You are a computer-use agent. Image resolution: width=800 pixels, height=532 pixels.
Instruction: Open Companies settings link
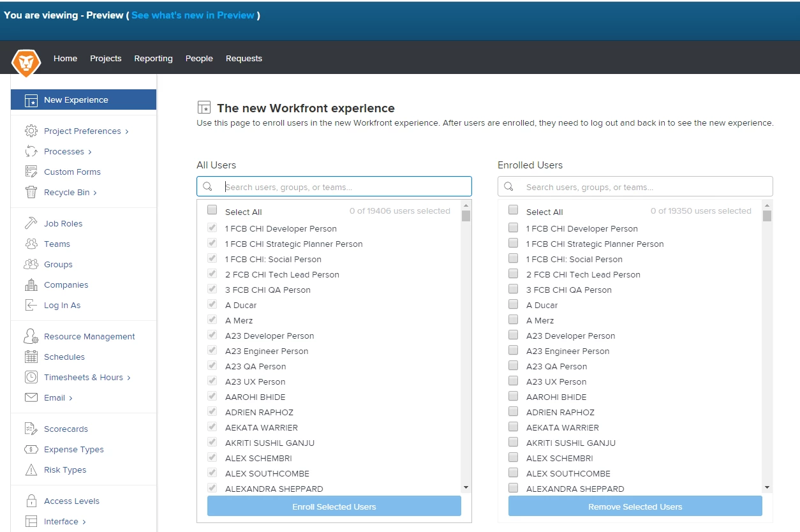(66, 284)
